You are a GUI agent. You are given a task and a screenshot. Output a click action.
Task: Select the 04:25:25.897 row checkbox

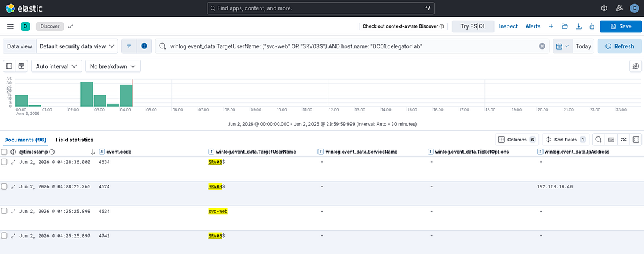[4, 236]
